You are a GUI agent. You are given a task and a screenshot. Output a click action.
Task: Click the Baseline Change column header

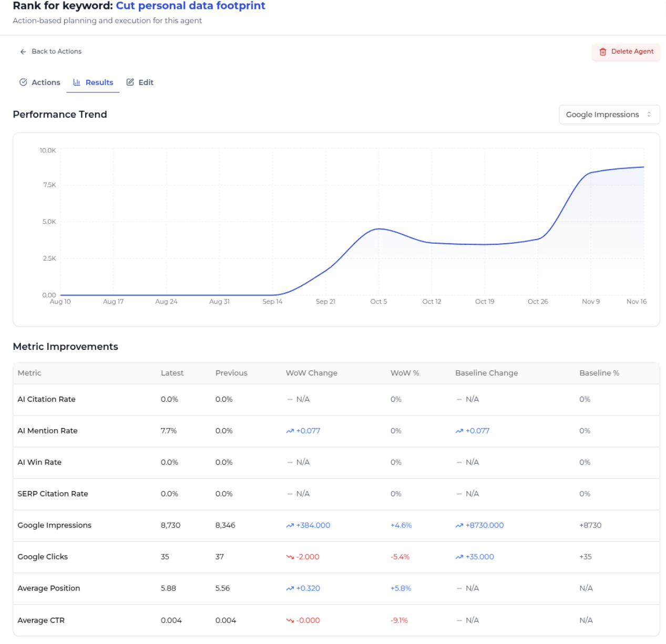click(x=487, y=373)
